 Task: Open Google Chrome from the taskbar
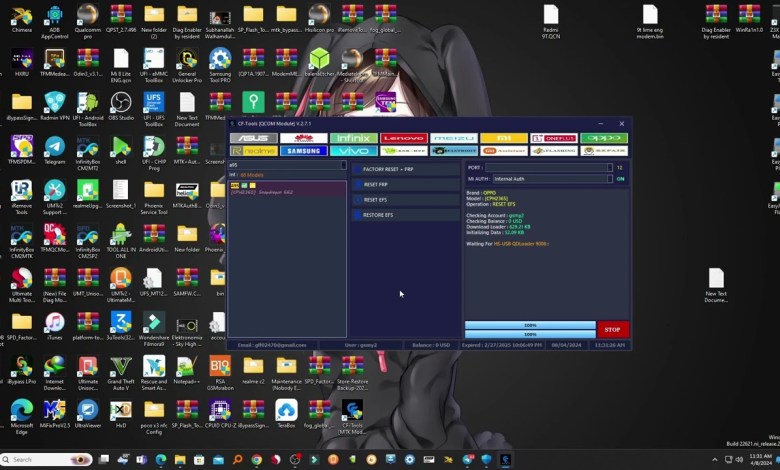tap(257, 460)
